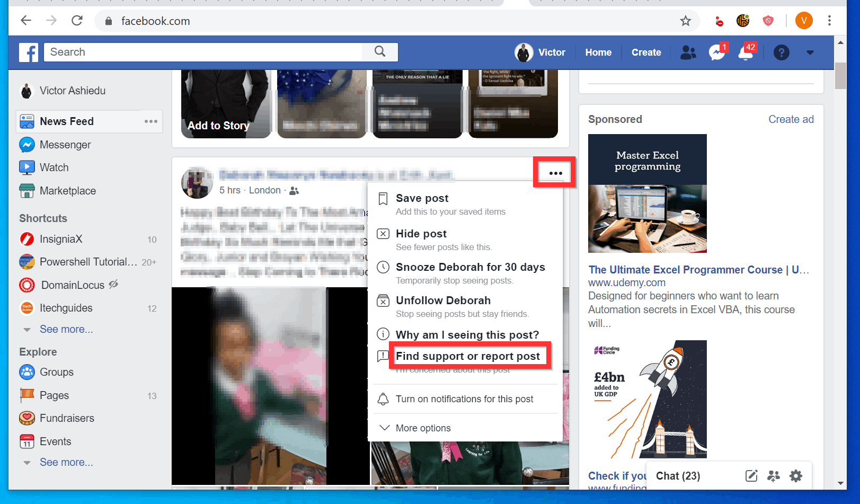Click the Facebook logo
860x504 pixels.
pos(28,52)
